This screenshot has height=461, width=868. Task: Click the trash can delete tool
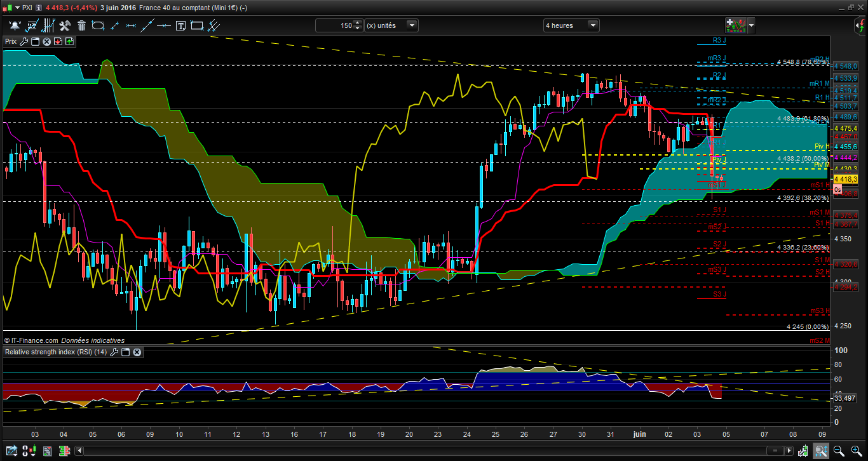[x=81, y=25]
